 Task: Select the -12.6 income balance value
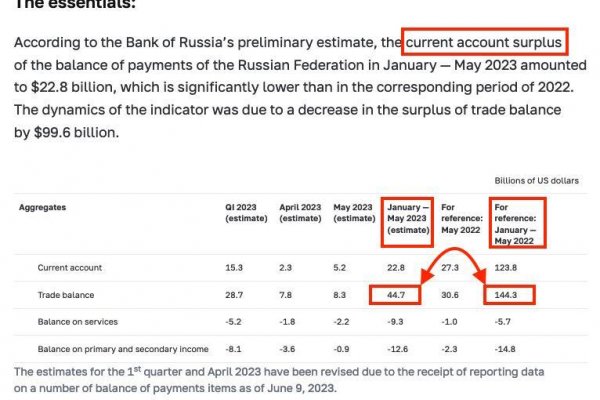click(x=397, y=348)
